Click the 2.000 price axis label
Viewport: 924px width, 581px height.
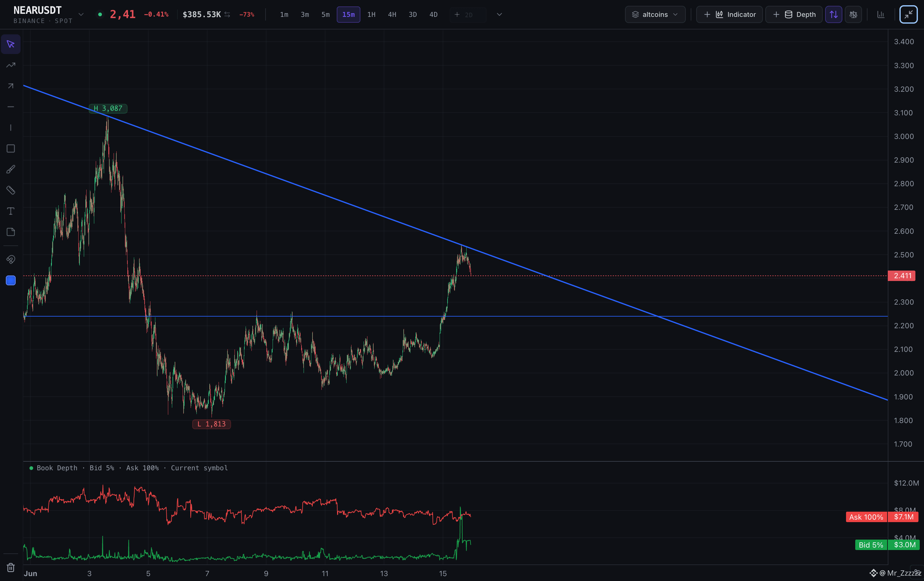(x=904, y=373)
